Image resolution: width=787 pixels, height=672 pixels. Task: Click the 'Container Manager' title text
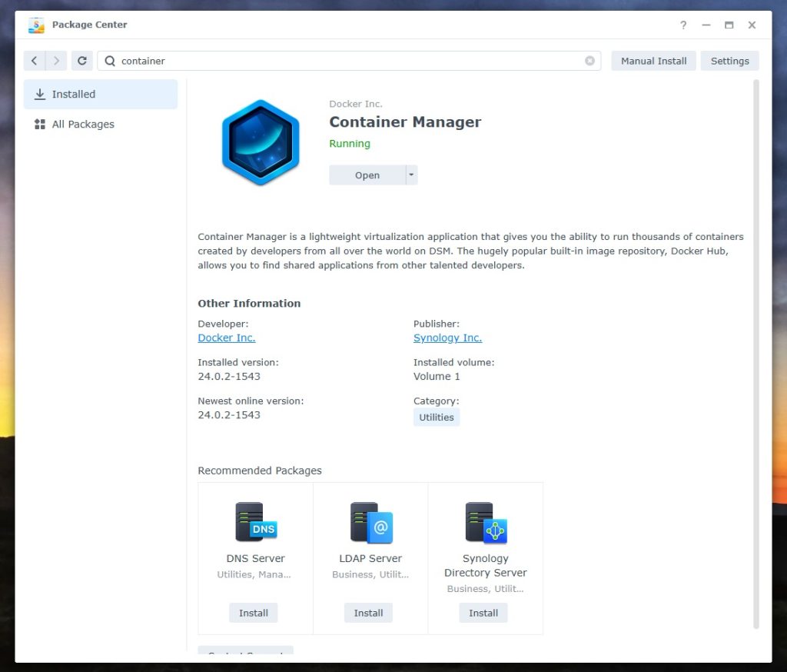pos(405,121)
